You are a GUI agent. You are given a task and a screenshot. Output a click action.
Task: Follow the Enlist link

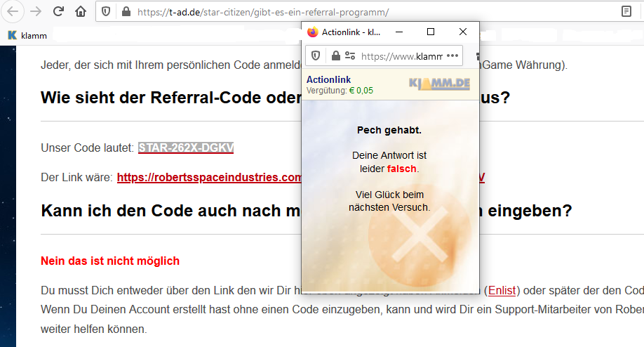[x=501, y=289]
